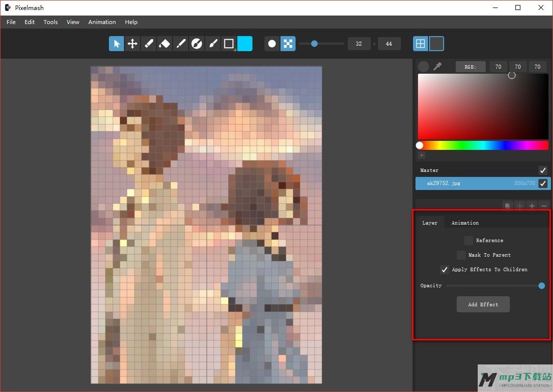Click the pixelated image canvas
553x392 pixels.
tap(206, 225)
